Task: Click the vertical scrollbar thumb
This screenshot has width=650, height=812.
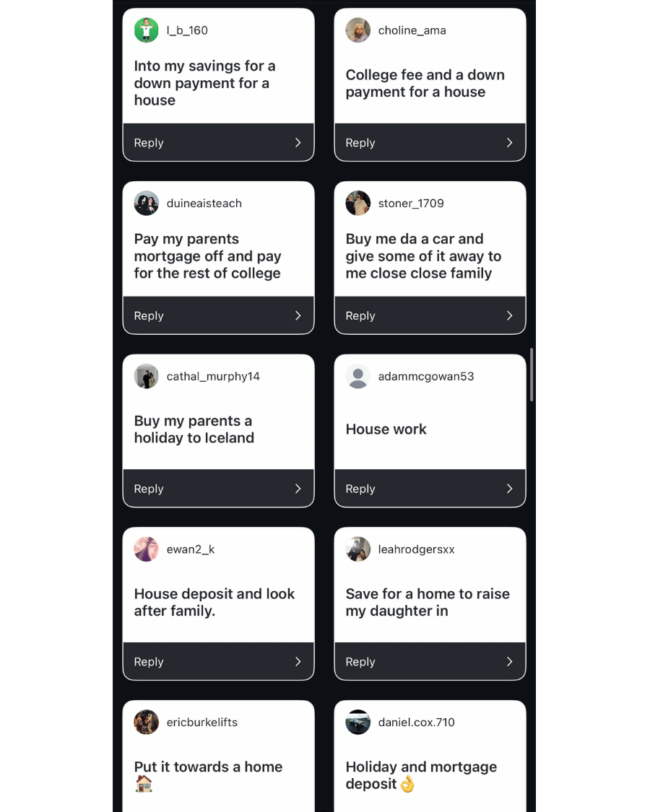Action: pyautogui.click(x=532, y=375)
